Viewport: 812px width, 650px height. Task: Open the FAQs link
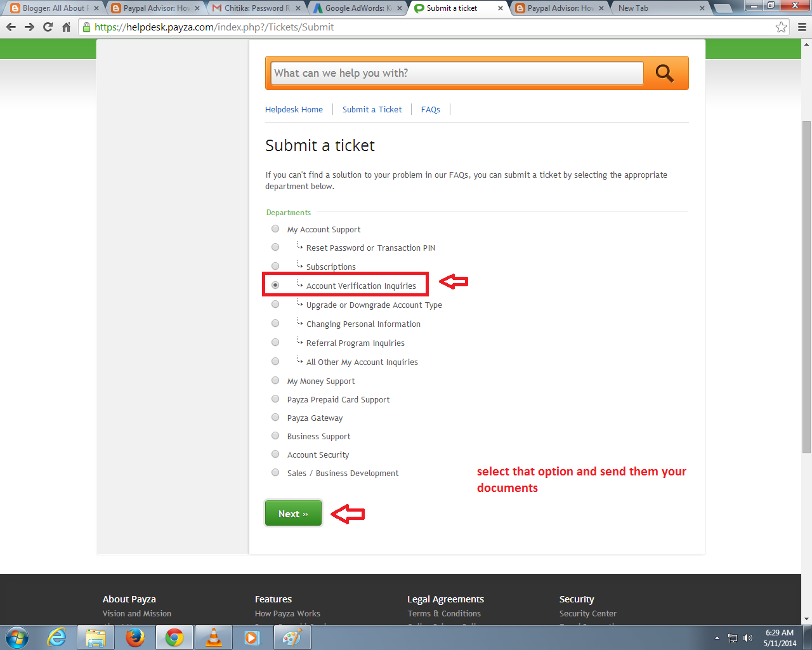tap(431, 109)
